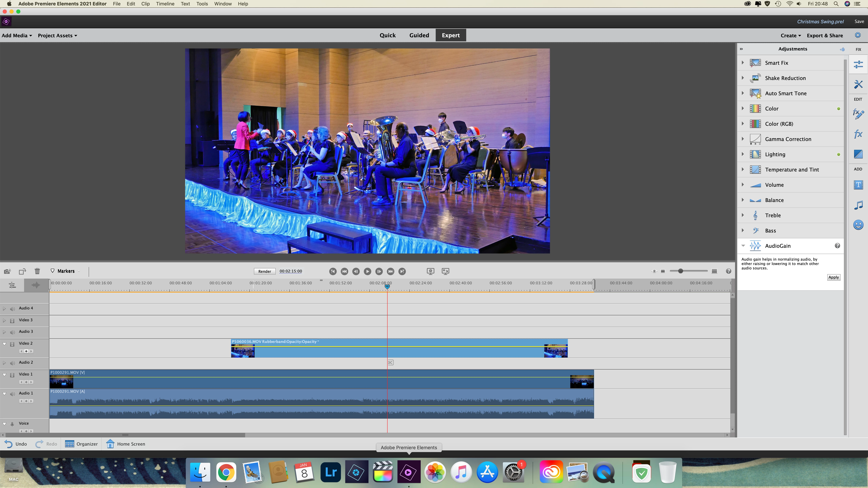
Task: Expand the Lighting adjustment section
Action: coord(743,154)
